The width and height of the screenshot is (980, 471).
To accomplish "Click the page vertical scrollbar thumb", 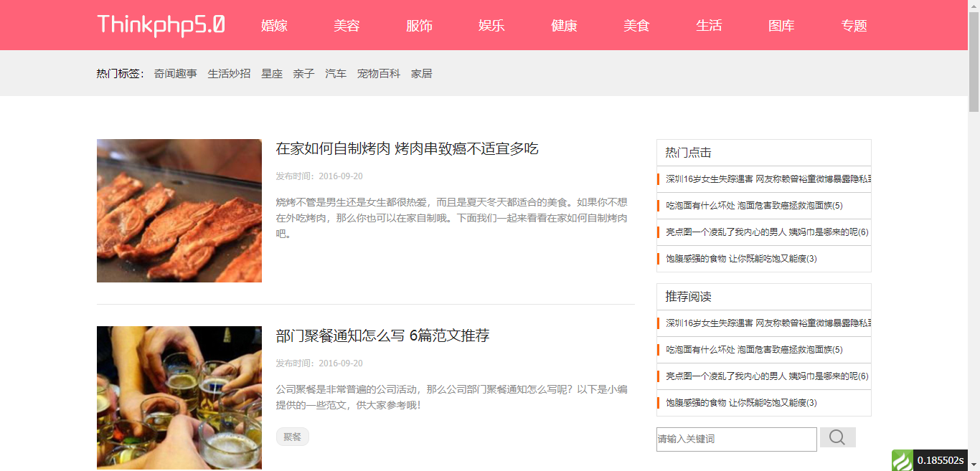I will tap(974, 57).
